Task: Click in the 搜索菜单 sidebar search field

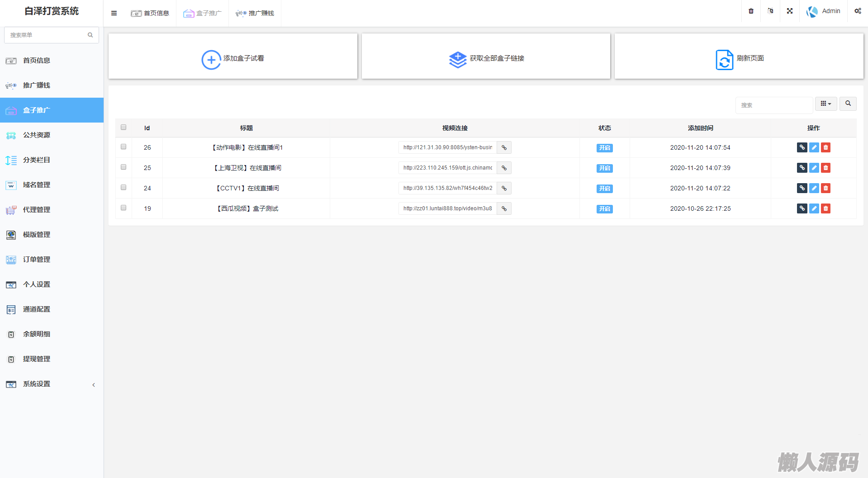Action: (x=47, y=35)
